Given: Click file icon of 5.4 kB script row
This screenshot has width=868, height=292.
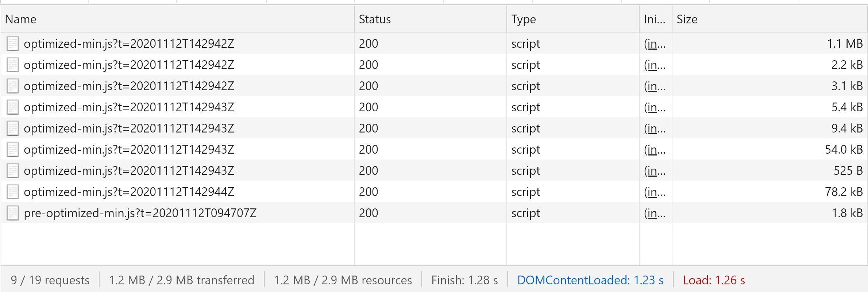Looking at the screenshot, I should tap(13, 107).
